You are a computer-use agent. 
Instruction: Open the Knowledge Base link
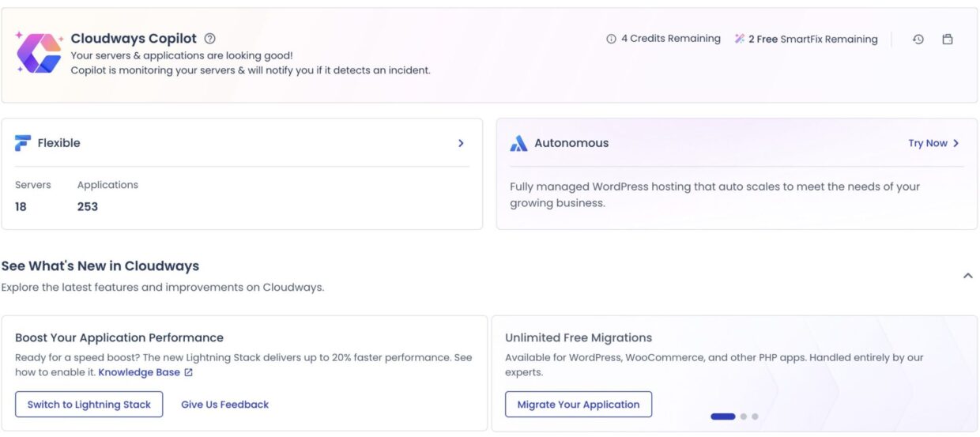pyautogui.click(x=139, y=372)
